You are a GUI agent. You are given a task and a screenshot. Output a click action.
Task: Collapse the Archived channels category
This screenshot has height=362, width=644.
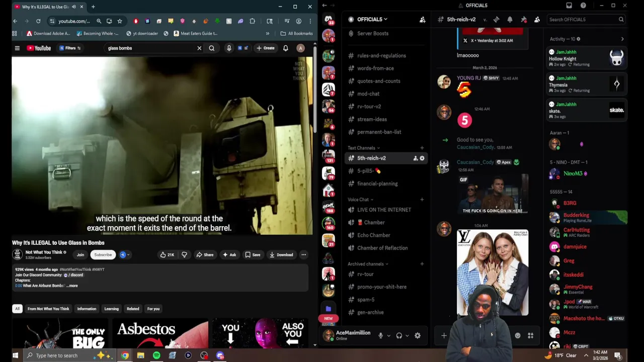click(368, 264)
